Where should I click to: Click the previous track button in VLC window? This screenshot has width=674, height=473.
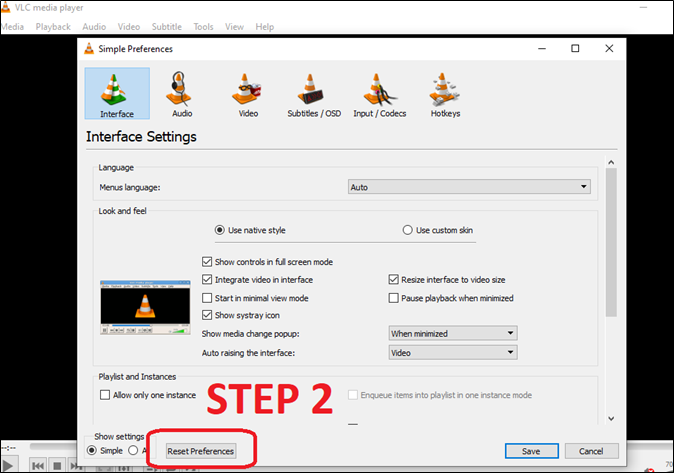pos(38,466)
